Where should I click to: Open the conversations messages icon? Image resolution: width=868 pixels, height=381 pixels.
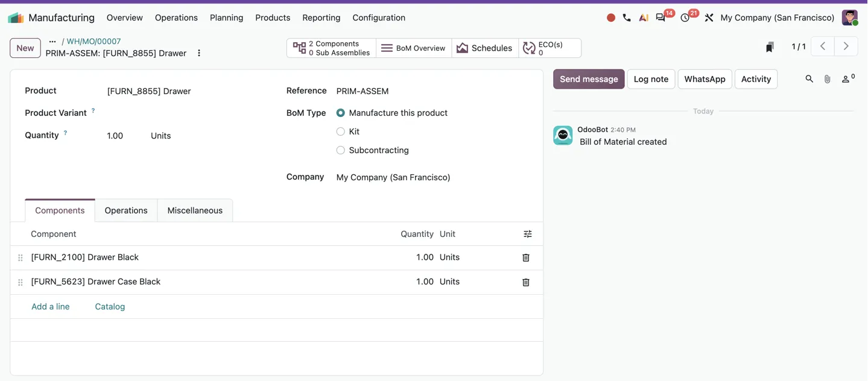click(661, 18)
